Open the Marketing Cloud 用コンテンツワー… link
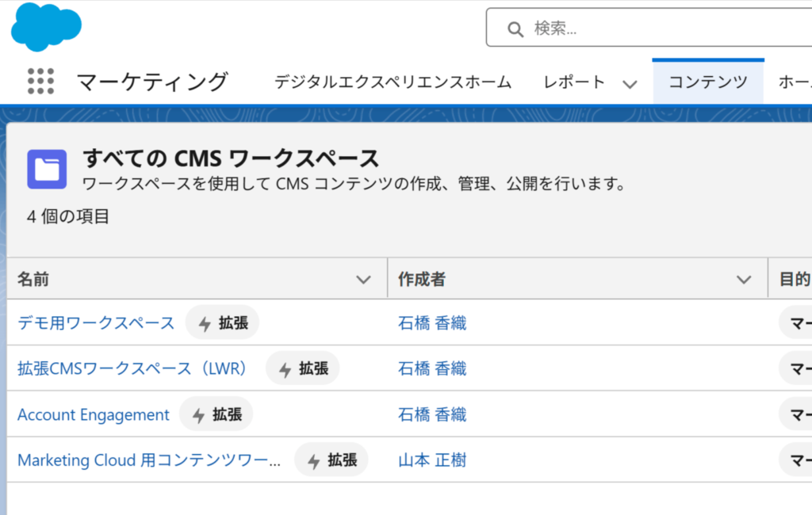 click(x=149, y=460)
